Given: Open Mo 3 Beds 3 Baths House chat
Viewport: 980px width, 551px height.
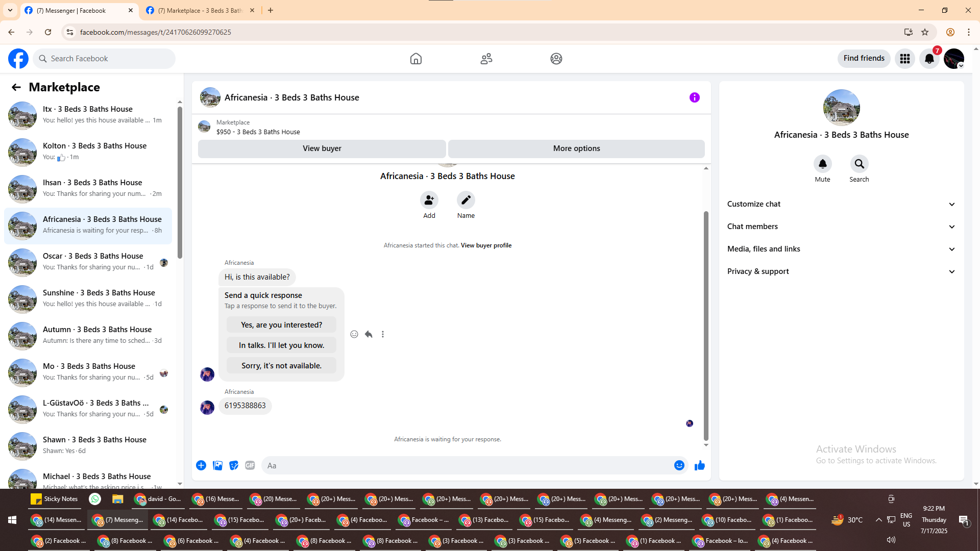Looking at the screenshot, I should 88,372.
